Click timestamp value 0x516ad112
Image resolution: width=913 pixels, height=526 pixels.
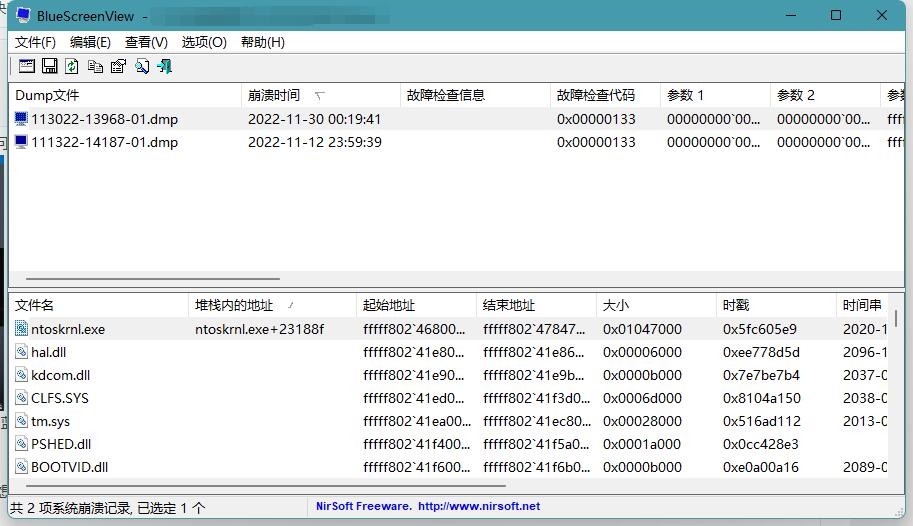tap(762, 421)
